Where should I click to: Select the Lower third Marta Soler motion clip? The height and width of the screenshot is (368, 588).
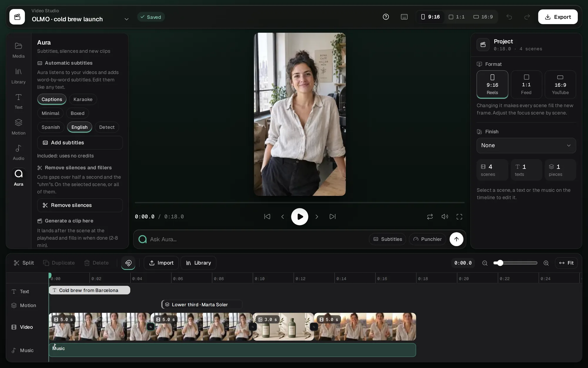pos(202,304)
